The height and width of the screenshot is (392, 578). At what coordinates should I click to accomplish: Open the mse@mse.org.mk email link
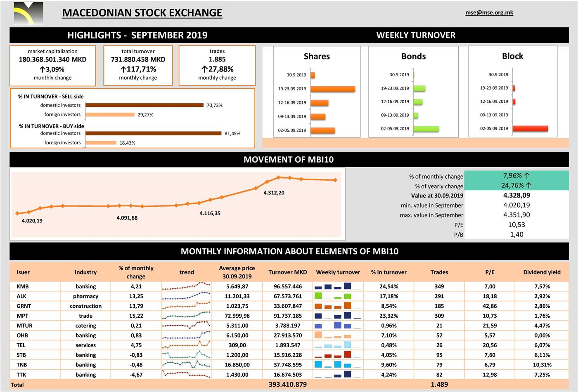[489, 12]
